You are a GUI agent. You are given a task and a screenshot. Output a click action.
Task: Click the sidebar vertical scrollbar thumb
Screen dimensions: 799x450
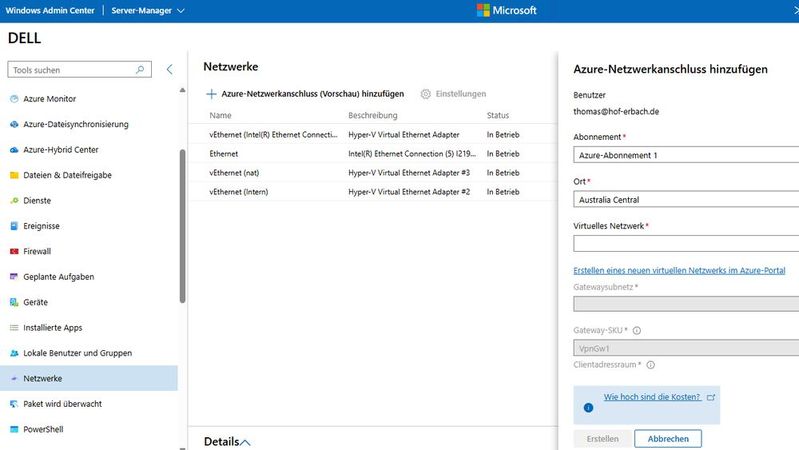point(182,226)
